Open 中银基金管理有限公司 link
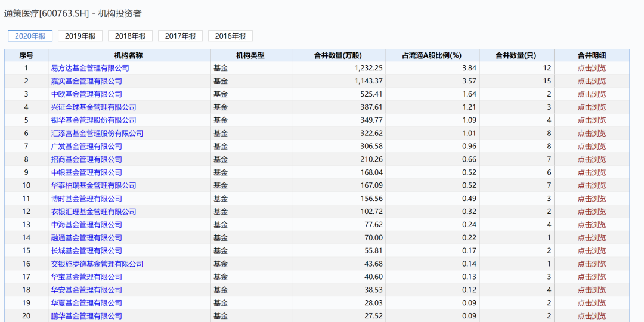This screenshot has height=322, width=644. (86, 172)
